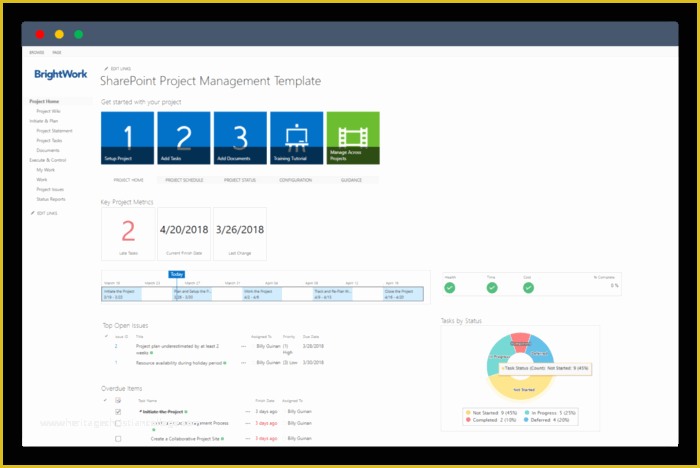Open Execute & Control section link

[48, 160]
